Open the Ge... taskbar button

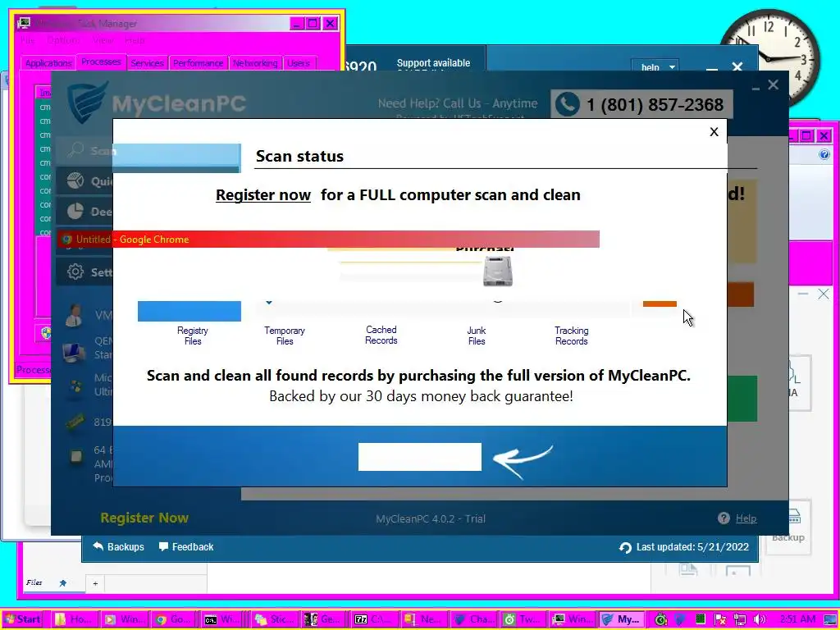point(323,619)
